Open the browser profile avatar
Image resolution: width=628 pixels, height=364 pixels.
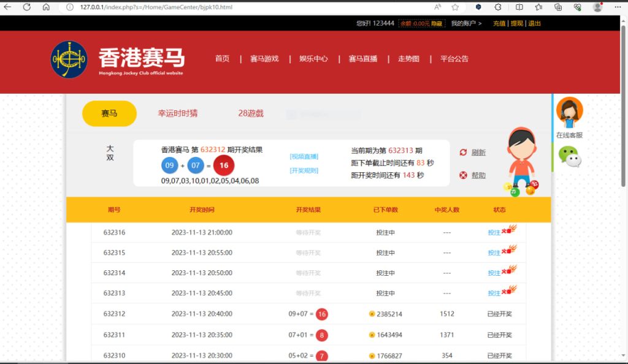click(597, 7)
